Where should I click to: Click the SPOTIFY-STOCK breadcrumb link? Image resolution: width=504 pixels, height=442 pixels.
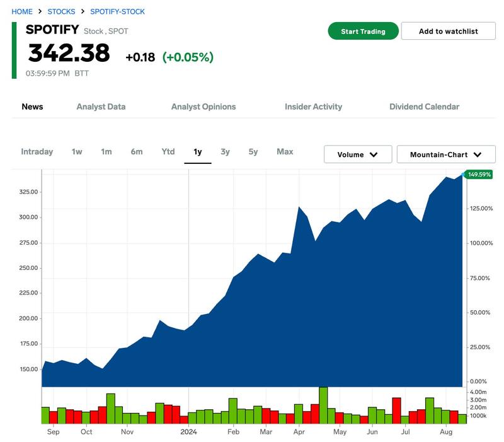point(117,11)
